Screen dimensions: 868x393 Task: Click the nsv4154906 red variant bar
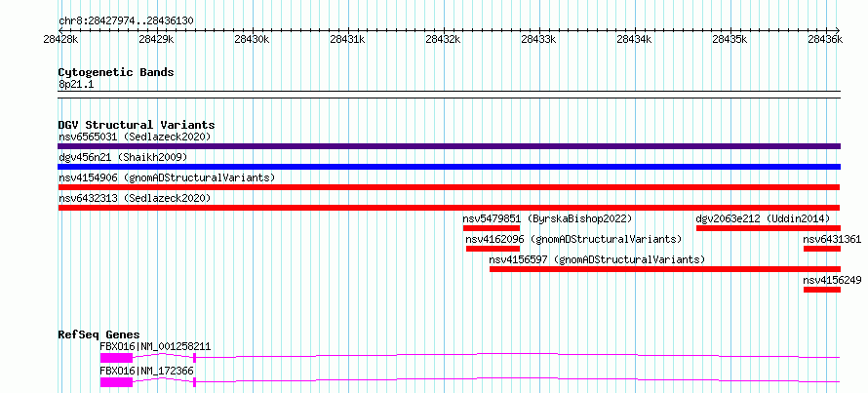(449, 187)
